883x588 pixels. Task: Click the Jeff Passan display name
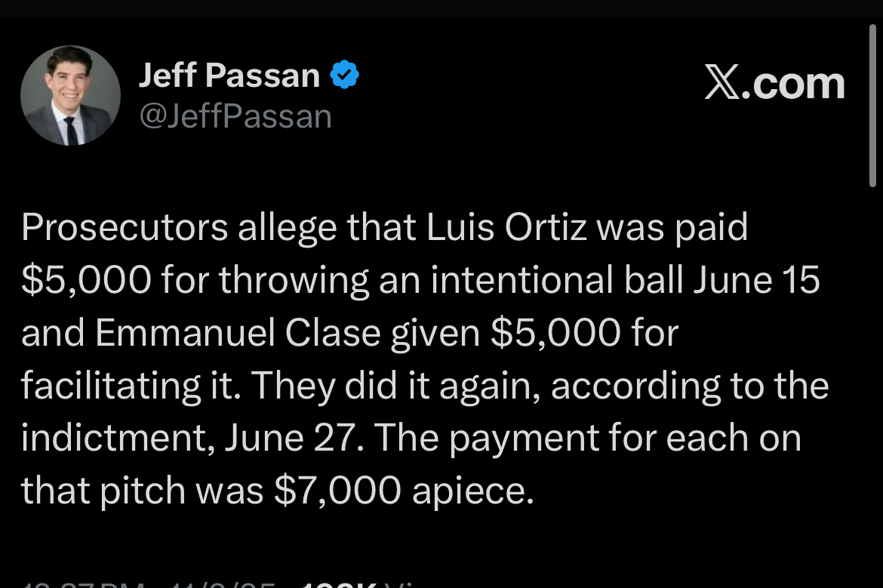click(229, 75)
